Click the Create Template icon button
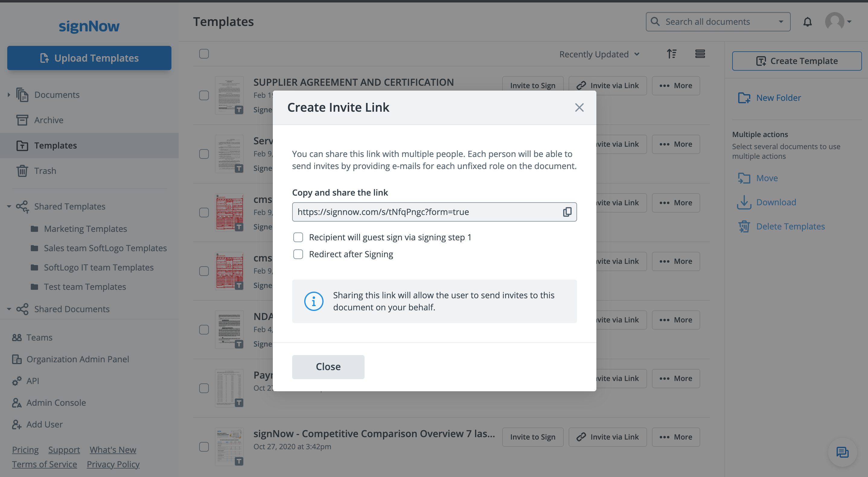This screenshot has height=477, width=868. (761, 60)
